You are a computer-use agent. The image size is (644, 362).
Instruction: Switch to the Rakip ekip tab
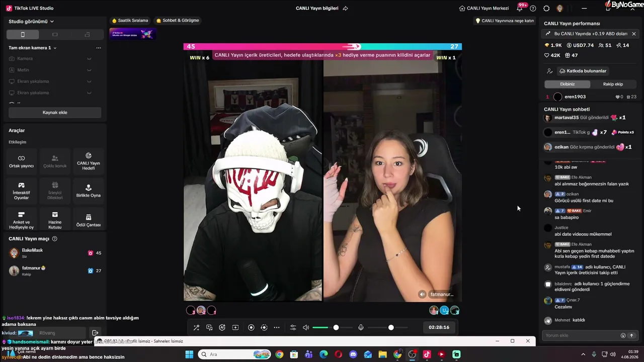pos(613,84)
